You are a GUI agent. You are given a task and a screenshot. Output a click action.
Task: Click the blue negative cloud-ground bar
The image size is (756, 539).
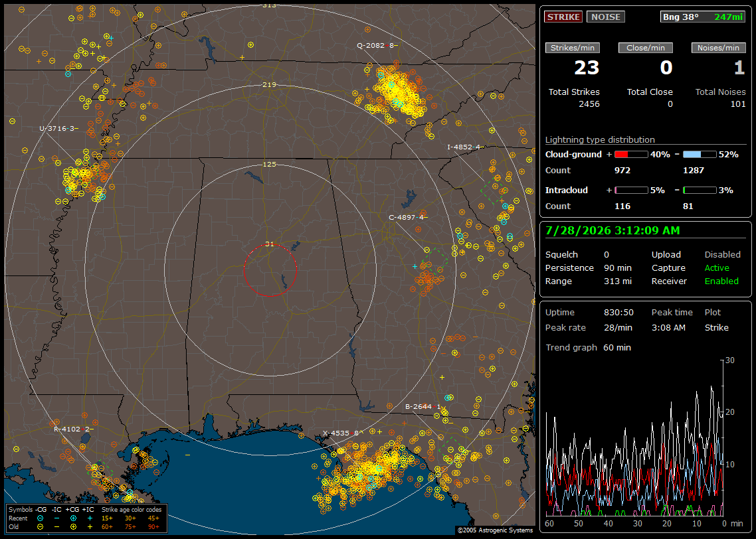pos(700,155)
